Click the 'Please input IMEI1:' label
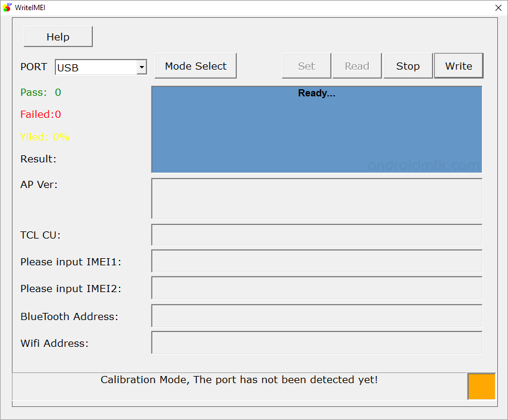 [71, 262]
